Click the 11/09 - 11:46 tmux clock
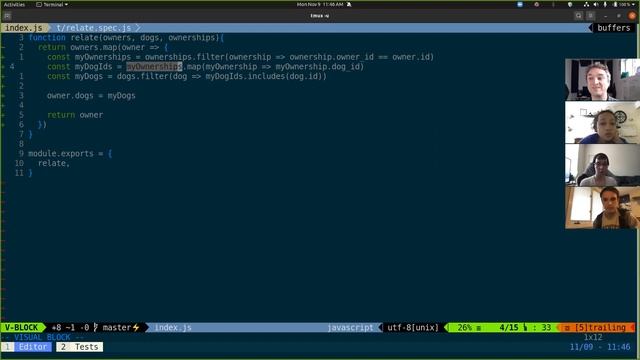 click(x=600, y=347)
